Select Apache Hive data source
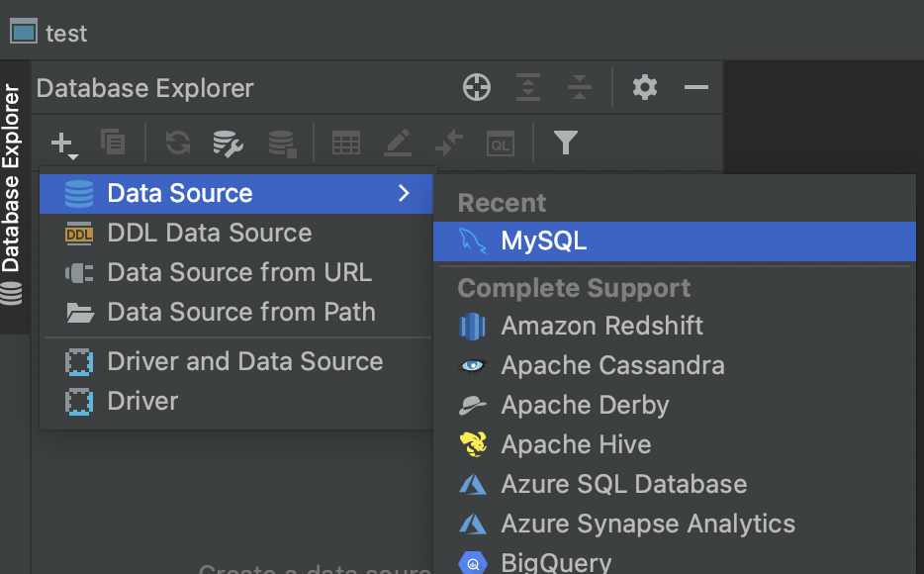Image resolution: width=924 pixels, height=574 pixels. 674,444
